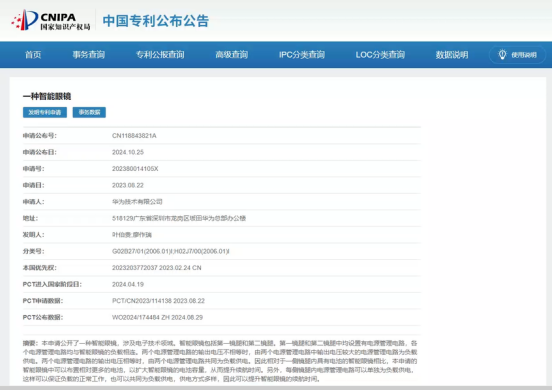Click the 中国专利公布公告 site title
The image size is (552, 390).
[156, 20]
